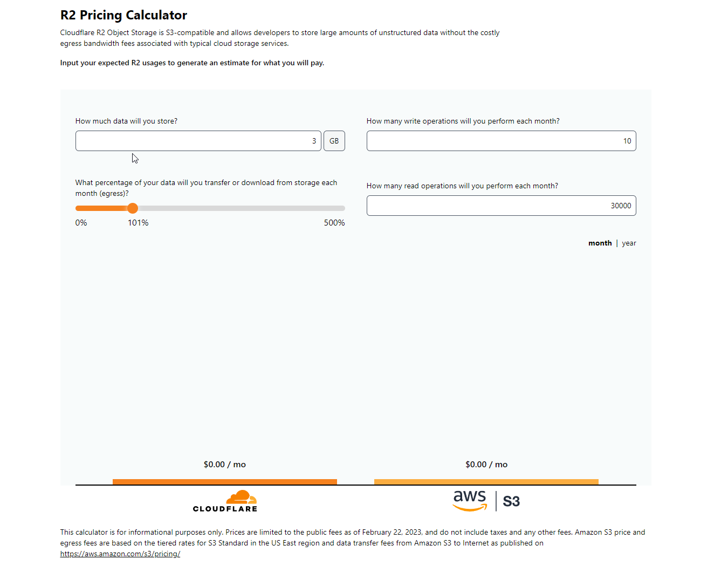Switch pricing view to year
This screenshot has width=728, height=566.
pyautogui.click(x=629, y=243)
